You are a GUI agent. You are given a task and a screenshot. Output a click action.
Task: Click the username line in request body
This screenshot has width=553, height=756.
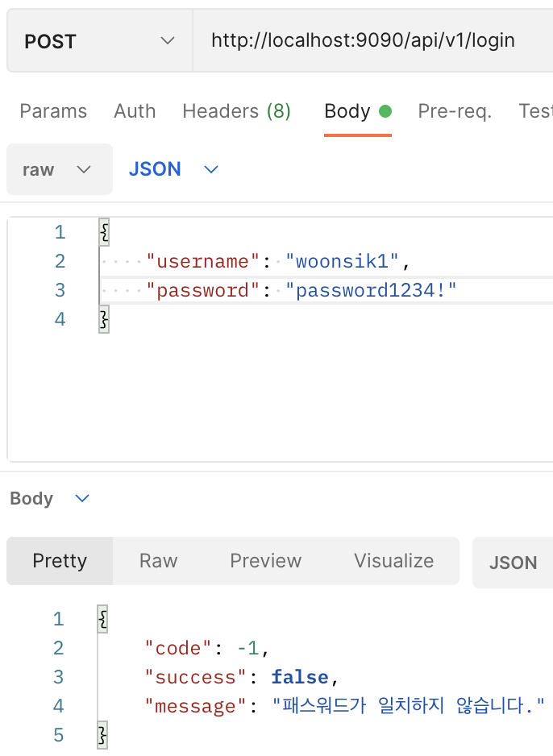[274, 261]
